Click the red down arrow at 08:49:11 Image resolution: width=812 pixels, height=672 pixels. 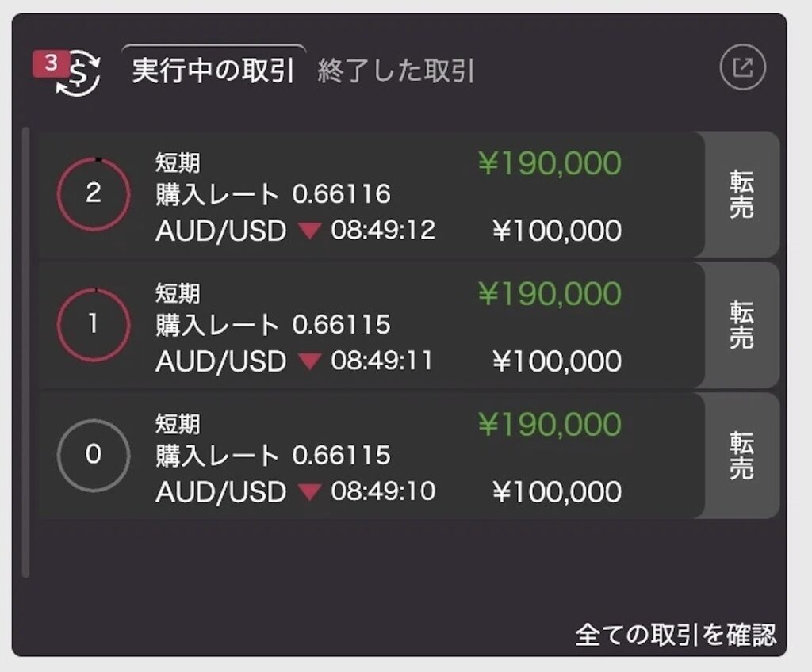point(309,361)
